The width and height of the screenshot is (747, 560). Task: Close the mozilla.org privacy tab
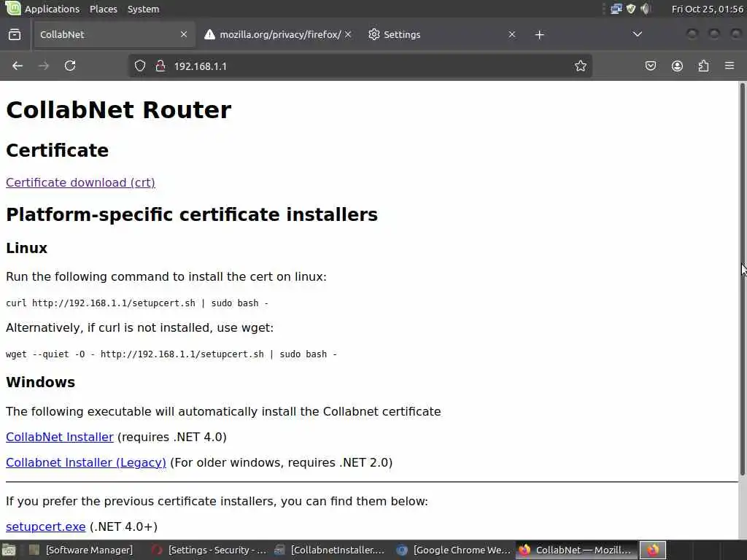[348, 34]
